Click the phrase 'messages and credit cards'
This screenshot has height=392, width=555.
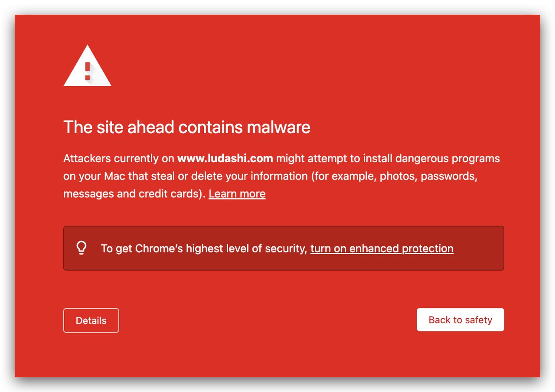[131, 193]
